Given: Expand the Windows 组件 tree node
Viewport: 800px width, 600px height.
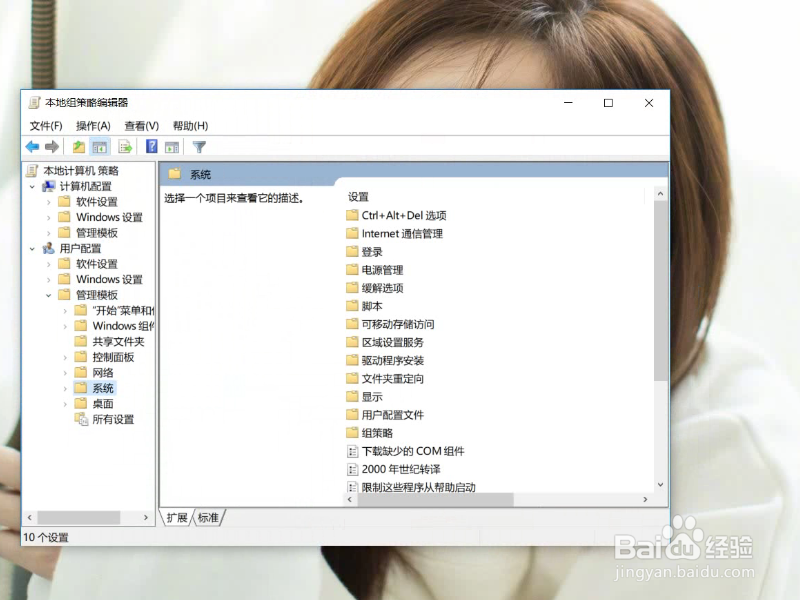Looking at the screenshot, I should click(x=67, y=325).
